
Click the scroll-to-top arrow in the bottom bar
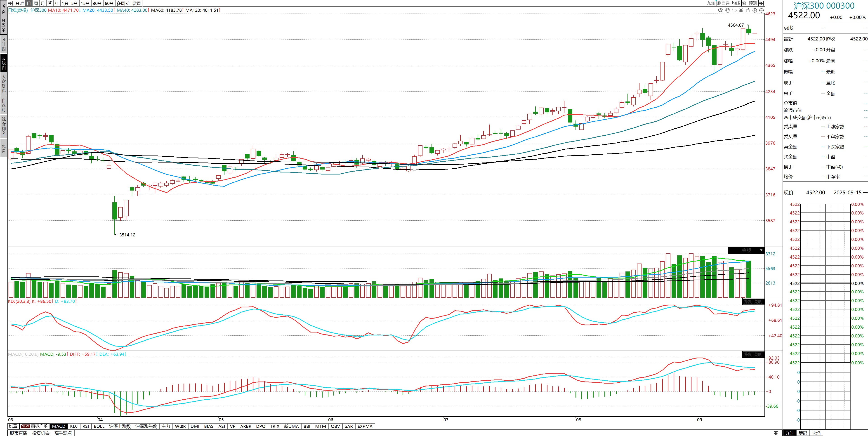click(x=776, y=433)
